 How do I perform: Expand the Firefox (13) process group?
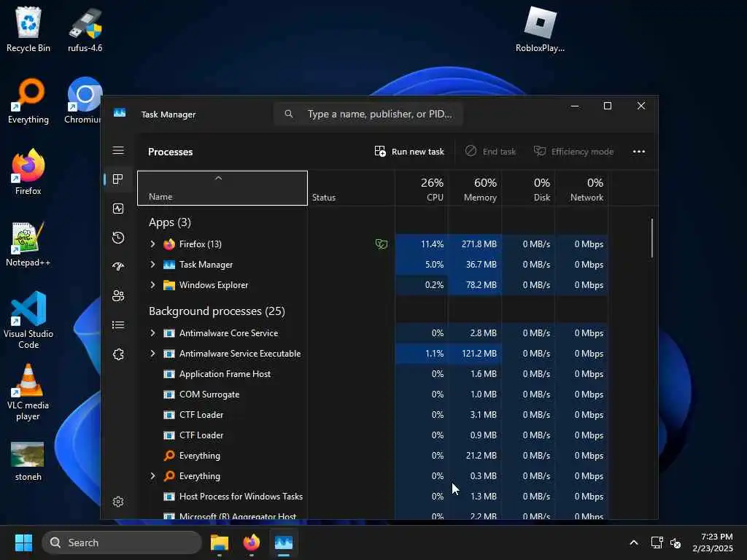click(152, 244)
